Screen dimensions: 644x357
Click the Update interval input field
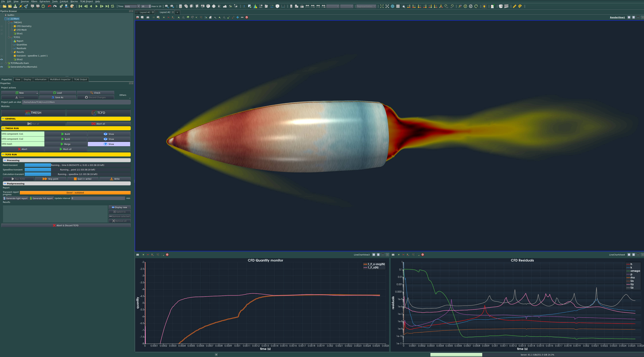coord(98,198)
